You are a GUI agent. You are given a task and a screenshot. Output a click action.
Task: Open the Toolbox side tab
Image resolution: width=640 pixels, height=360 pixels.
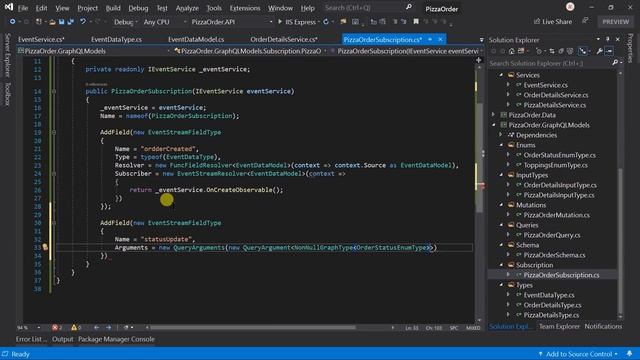pos(7,94)
